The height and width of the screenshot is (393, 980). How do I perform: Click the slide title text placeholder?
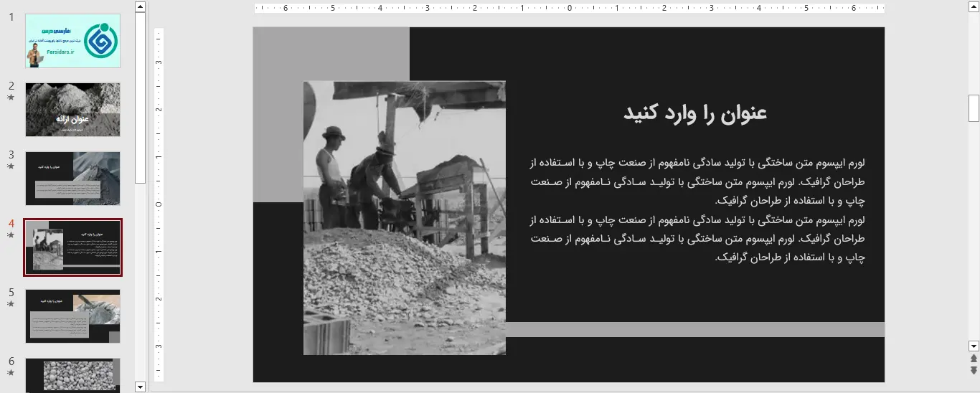point(694,113)
